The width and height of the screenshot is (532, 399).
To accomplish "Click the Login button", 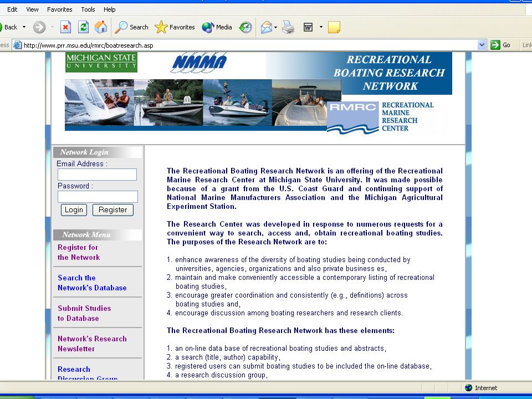I will (74, 210).
